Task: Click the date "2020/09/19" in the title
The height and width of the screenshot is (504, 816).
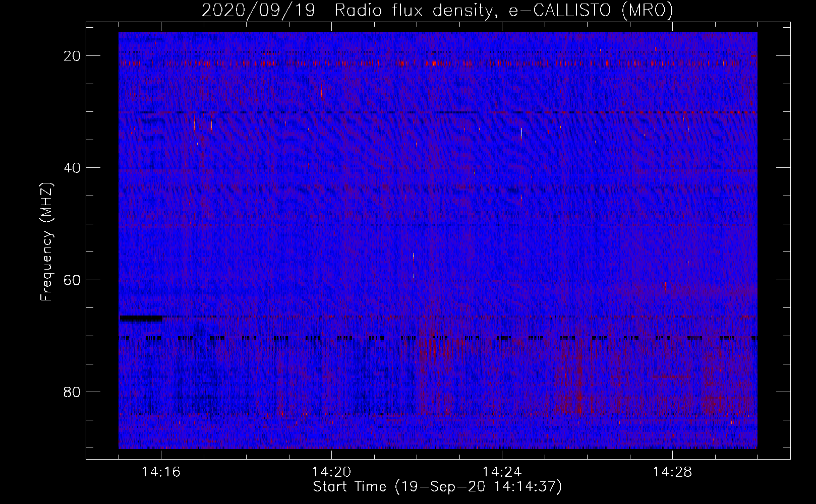Action: (x=258, y=11)
